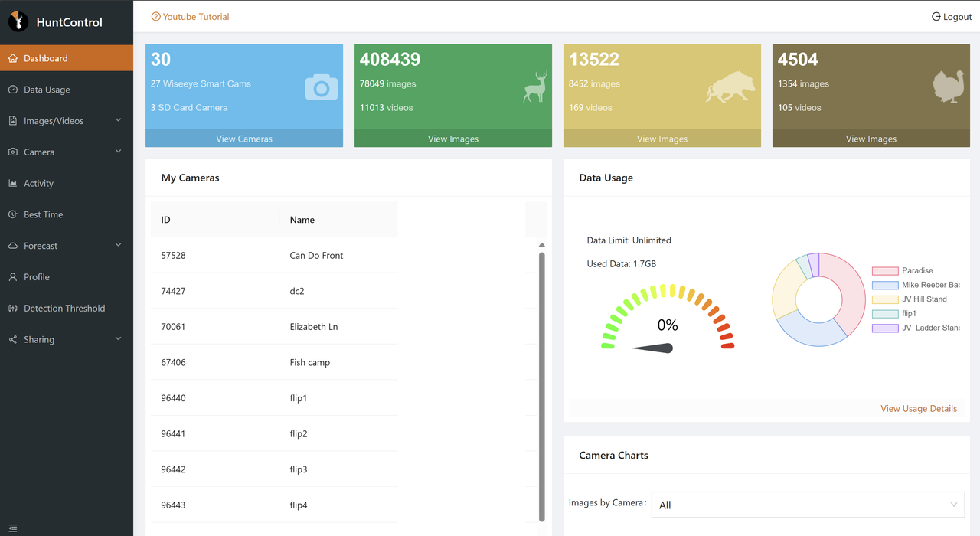Open Data Usage in the sidebar
This screenshot has height=536, width=980.
pyautogui.click(x=67, y=90)
